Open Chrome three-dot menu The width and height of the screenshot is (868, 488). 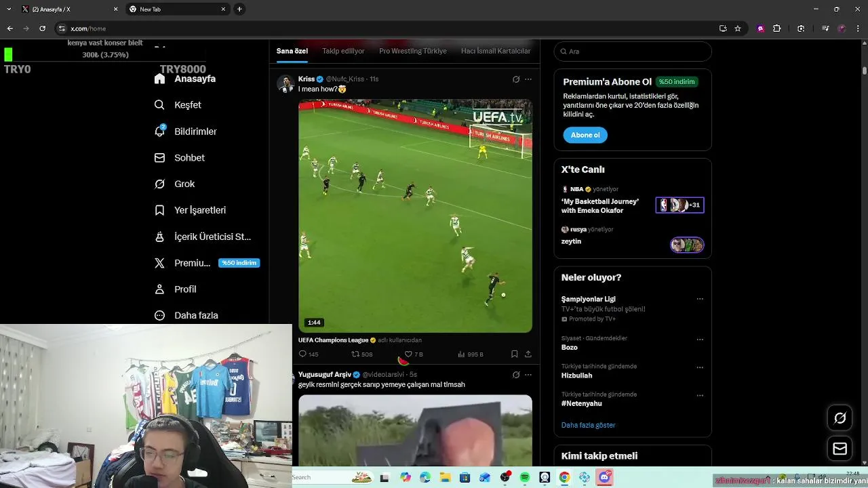coord(858,28)
